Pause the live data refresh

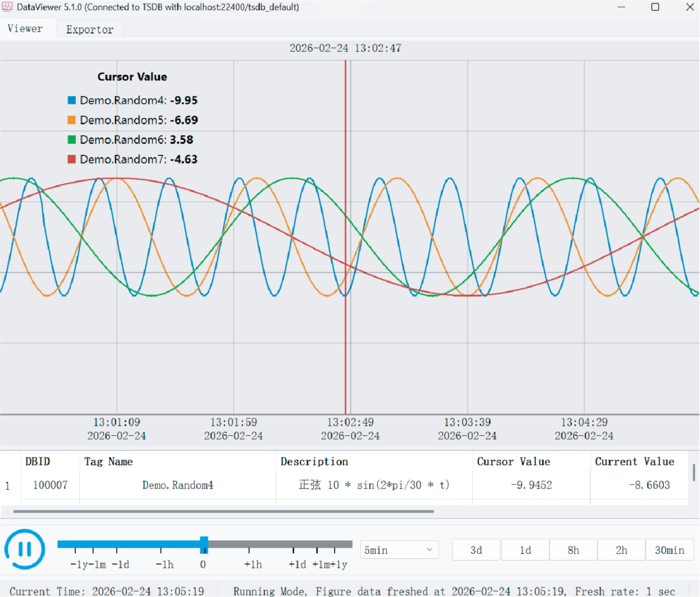25,549
